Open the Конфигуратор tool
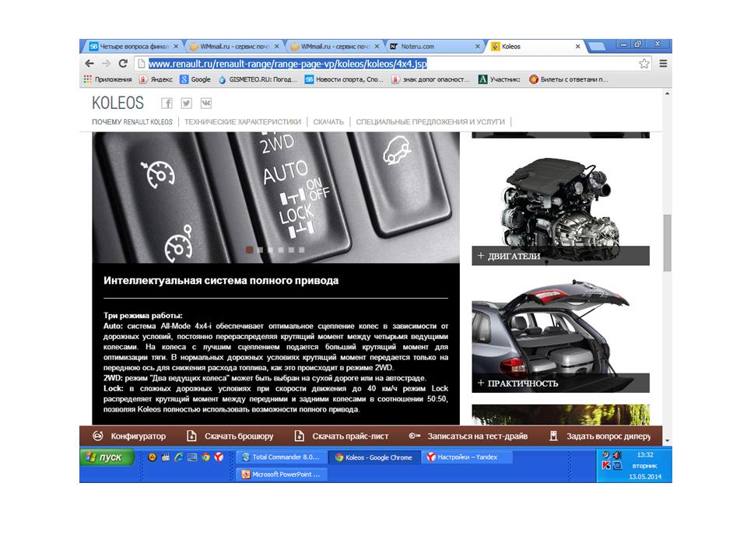 pos(129,436)
